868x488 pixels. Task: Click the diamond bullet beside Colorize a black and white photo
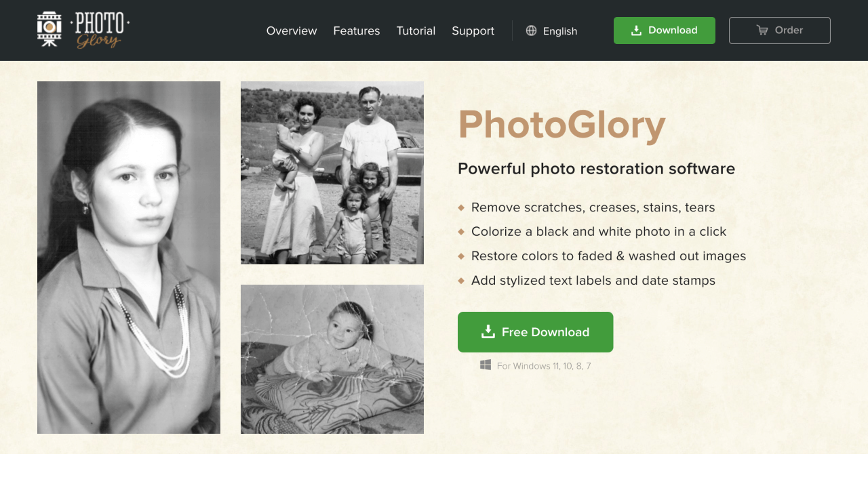tap(461, 232)
